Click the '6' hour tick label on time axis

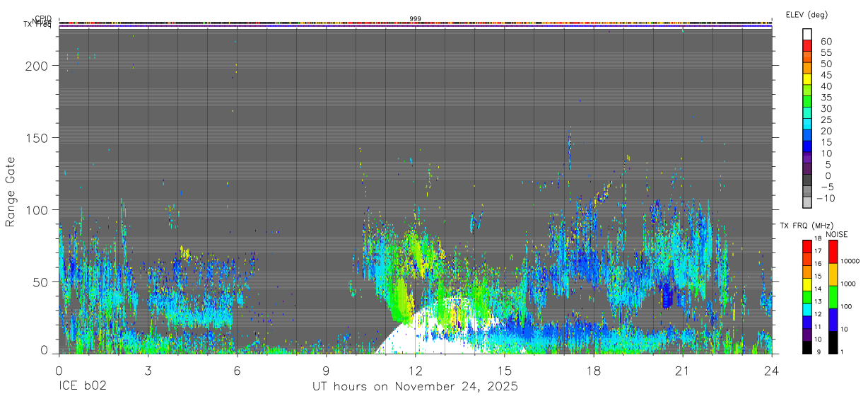[x=237, y=370]
